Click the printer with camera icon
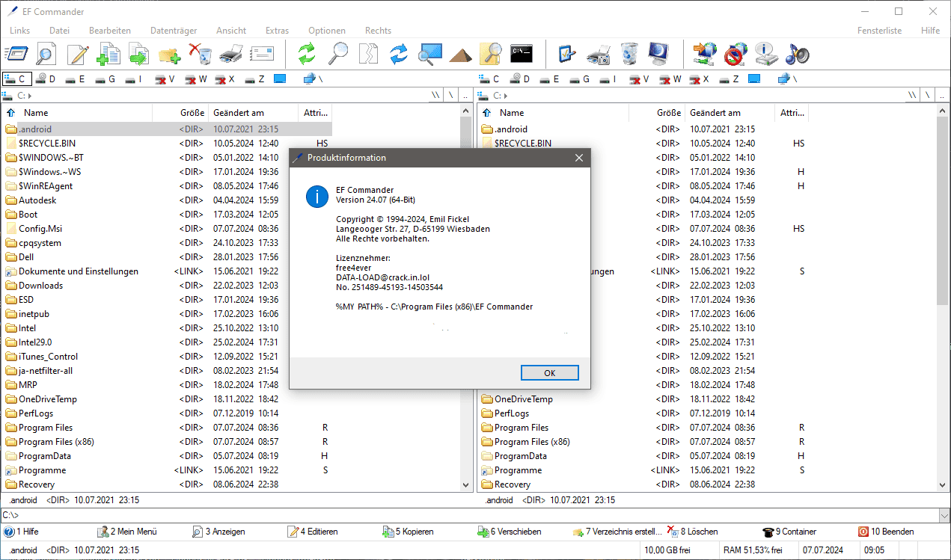This screenshot has width=951, height=560. click(x=598, y=54)
